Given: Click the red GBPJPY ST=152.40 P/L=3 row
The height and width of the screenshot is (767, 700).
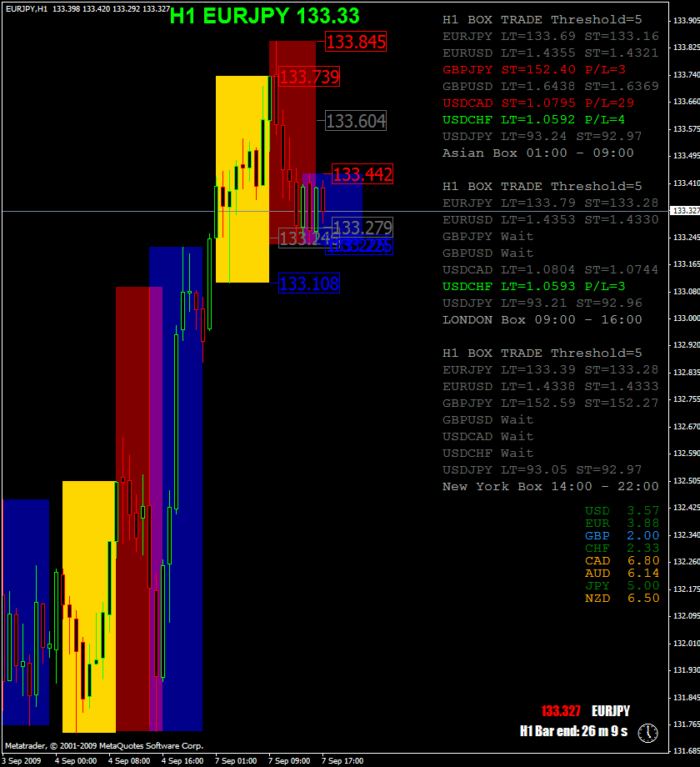Looking at the screenshot, I should pyautogui.click(x=534, y=69).
